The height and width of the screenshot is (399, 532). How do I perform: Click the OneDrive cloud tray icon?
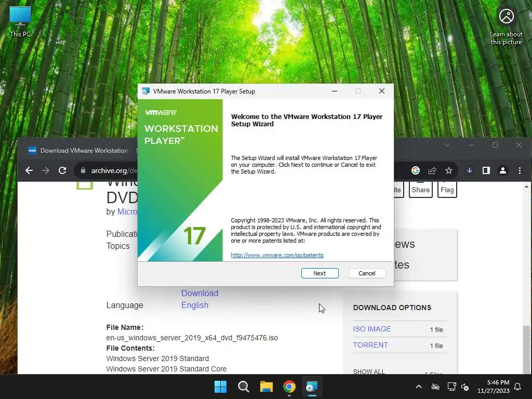click(x=435, y=387)
